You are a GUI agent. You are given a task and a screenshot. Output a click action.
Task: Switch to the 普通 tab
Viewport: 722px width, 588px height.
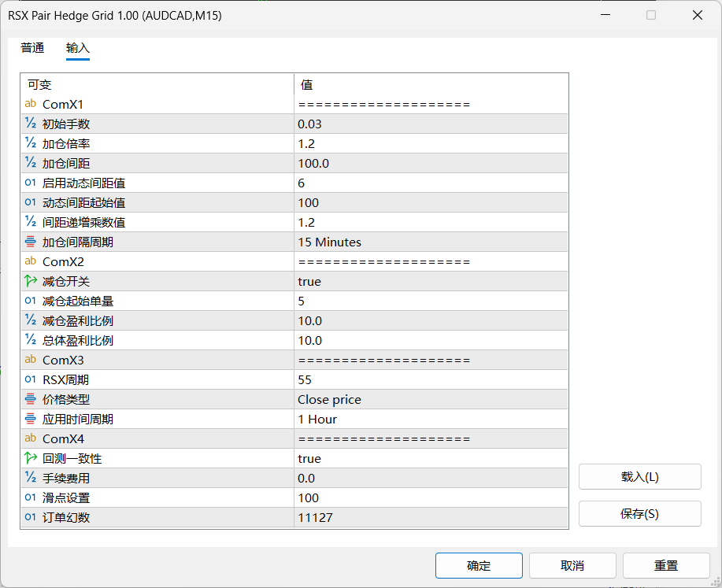[x=32, y=48]
